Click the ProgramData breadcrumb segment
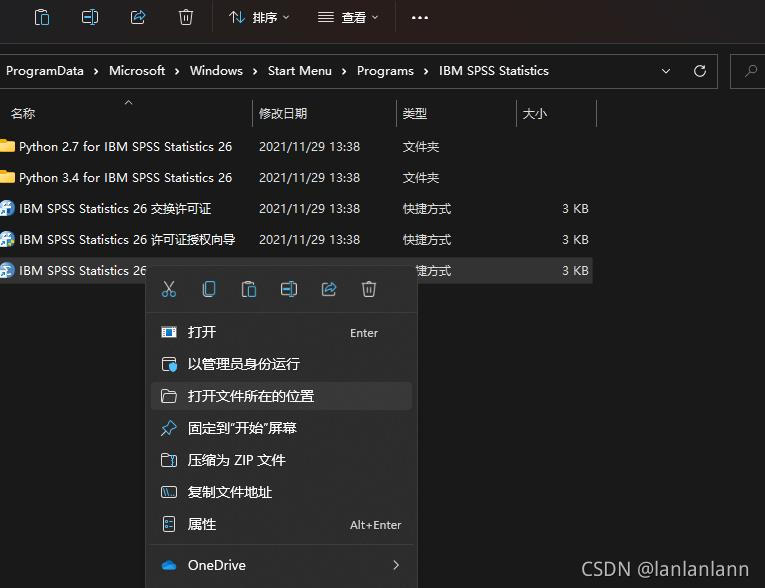Viewport: 765px width, 588px height. point(45,71)
